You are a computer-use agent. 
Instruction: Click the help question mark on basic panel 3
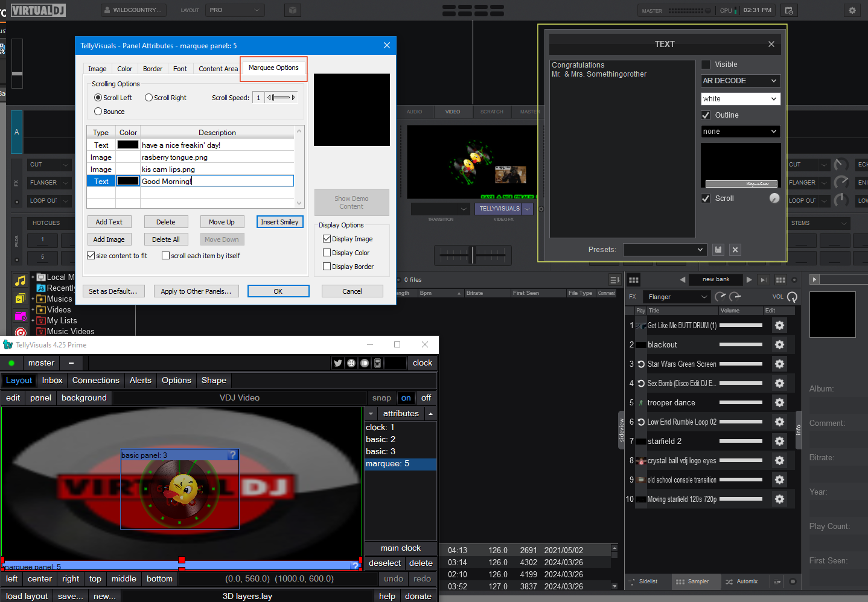pos(232,455)
